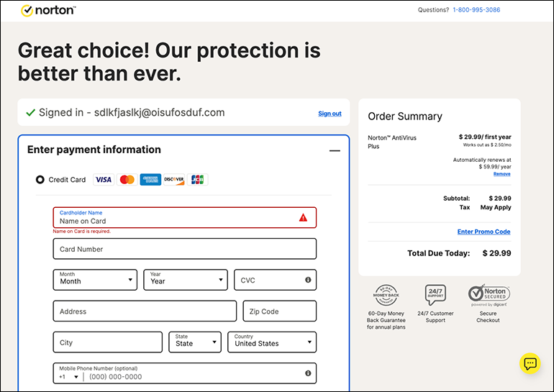The image size is (554, 392).
Task: Click the Mastercard icon
Action: click(127, 180)
